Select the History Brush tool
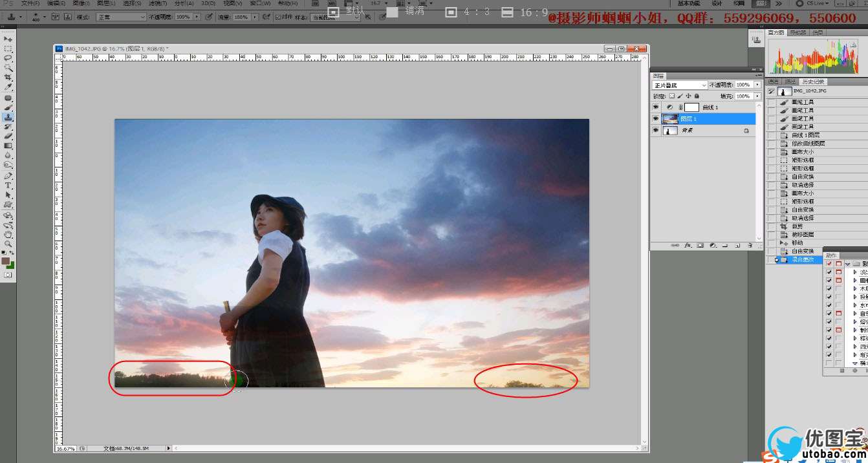Image resolution: width=868 pixels, height=463 pixels. [x=8, y=127]
